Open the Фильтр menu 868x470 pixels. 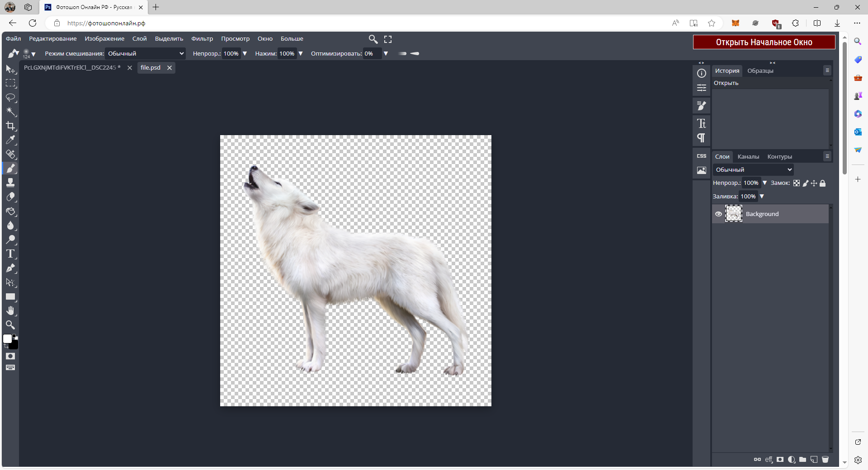[202, 39]
